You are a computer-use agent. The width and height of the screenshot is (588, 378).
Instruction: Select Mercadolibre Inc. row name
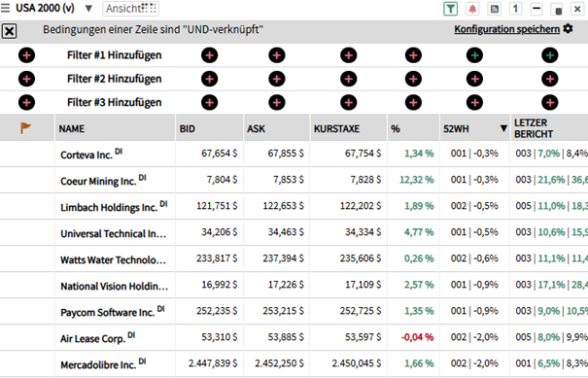pos(98,364)
